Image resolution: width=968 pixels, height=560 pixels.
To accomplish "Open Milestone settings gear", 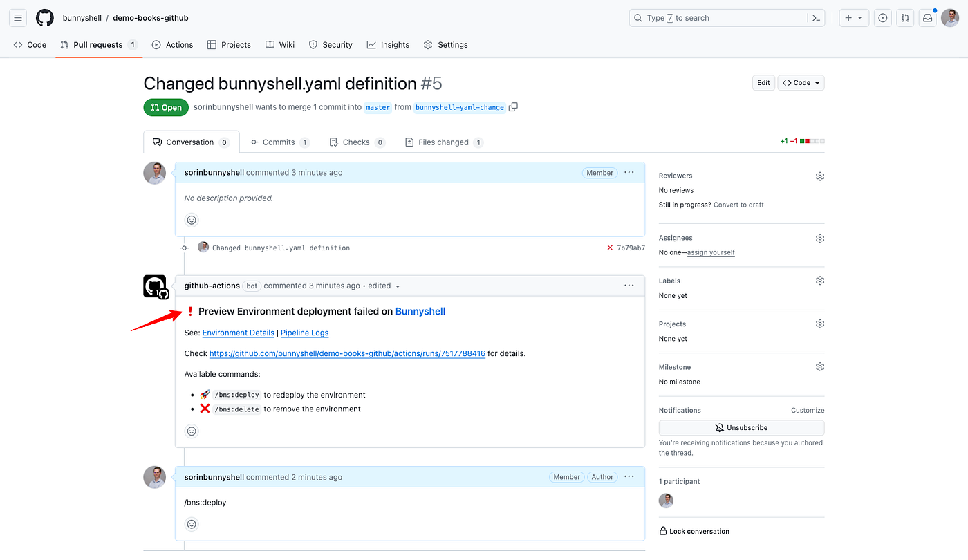I will point(819,367).
